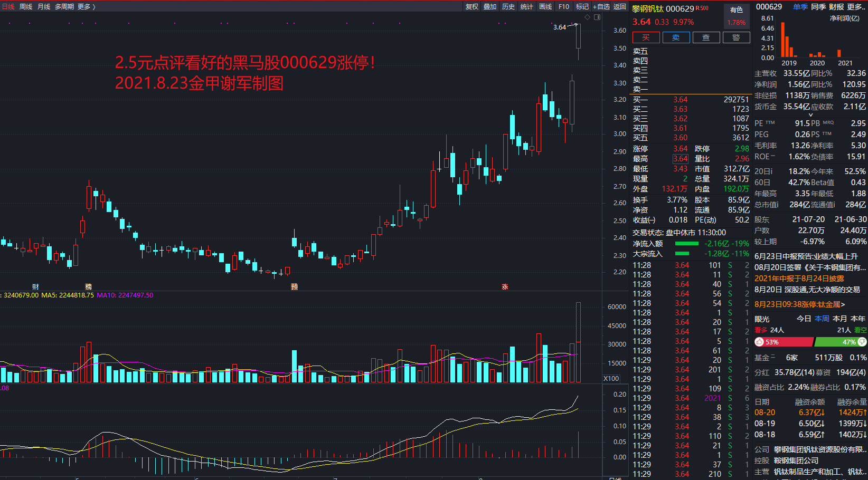The image size is (868, 480).
Task: Open the 2021年中报于8月24日披露 notice
Action: point(799,279)
